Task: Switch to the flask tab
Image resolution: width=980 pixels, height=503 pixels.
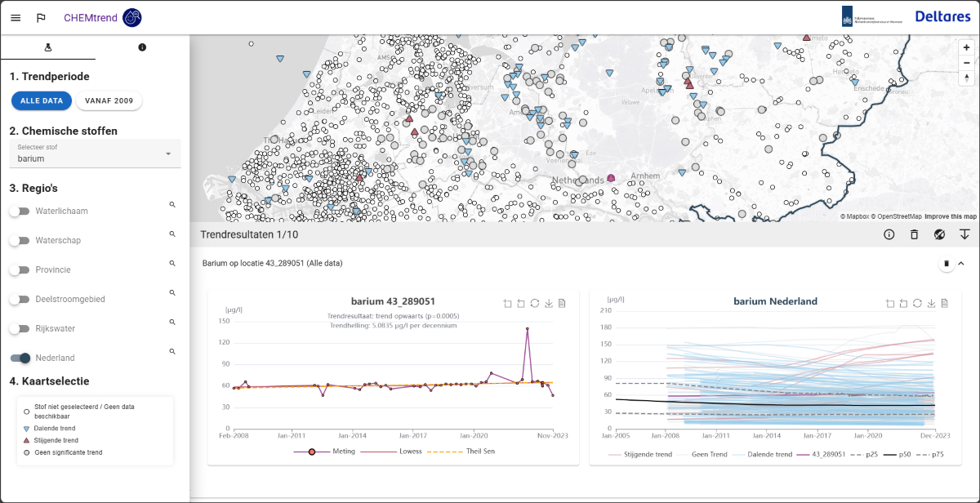Action: [47, 47]
